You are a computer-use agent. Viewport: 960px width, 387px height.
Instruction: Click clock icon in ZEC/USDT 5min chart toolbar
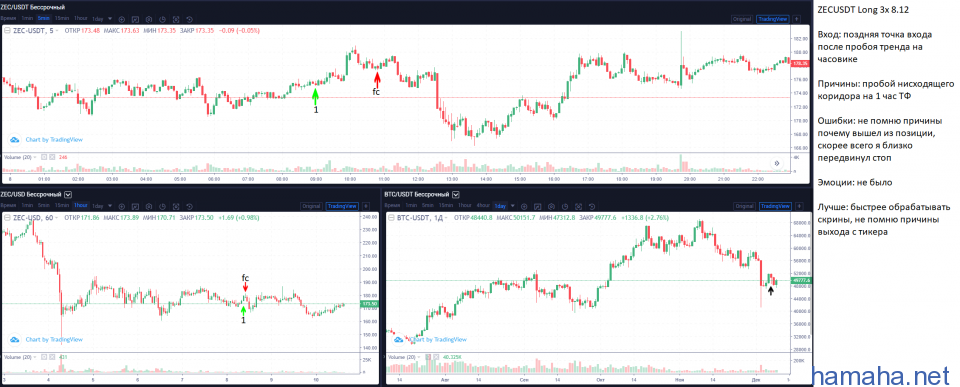[162, 19]
